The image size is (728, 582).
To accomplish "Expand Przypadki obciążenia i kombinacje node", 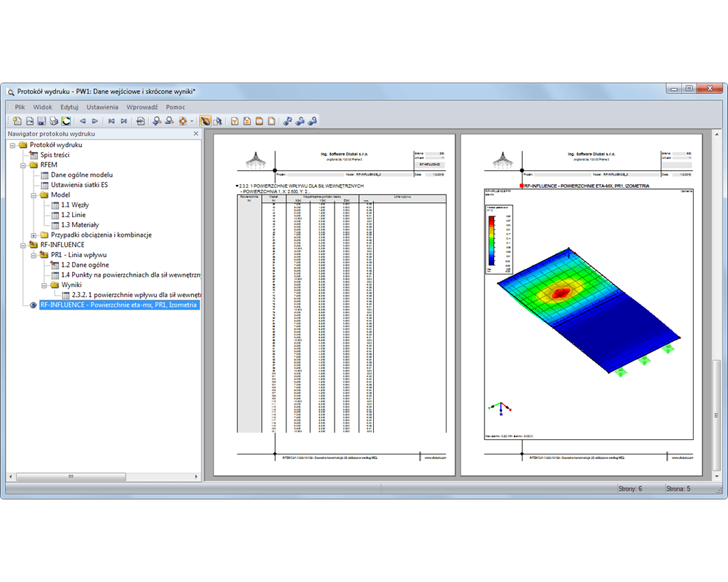I will [x=34, y=235].
